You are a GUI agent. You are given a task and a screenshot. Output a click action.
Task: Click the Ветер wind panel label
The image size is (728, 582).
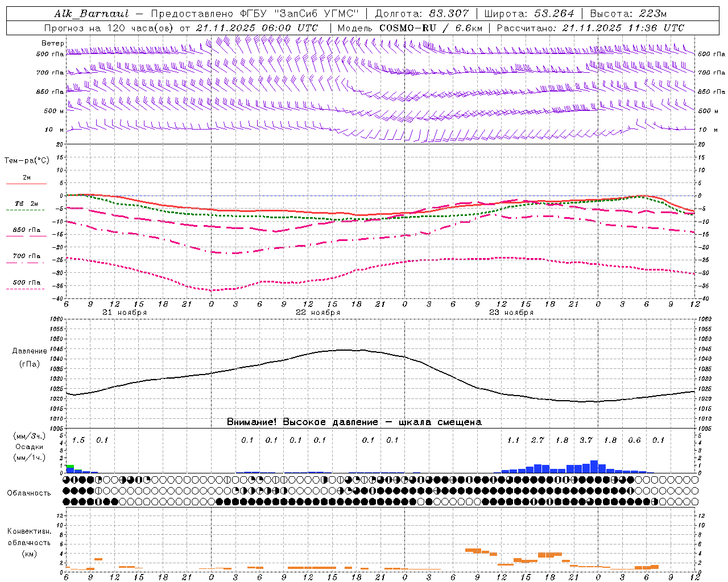(x=52, y=43)
